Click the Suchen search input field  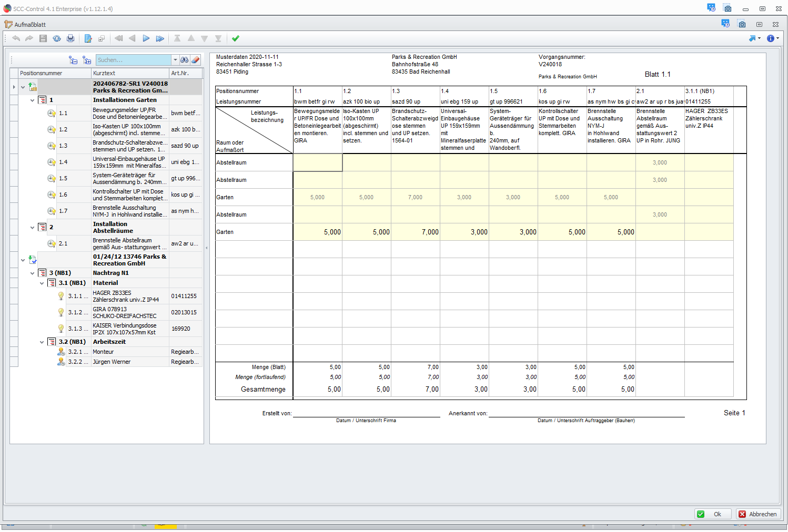134,60
